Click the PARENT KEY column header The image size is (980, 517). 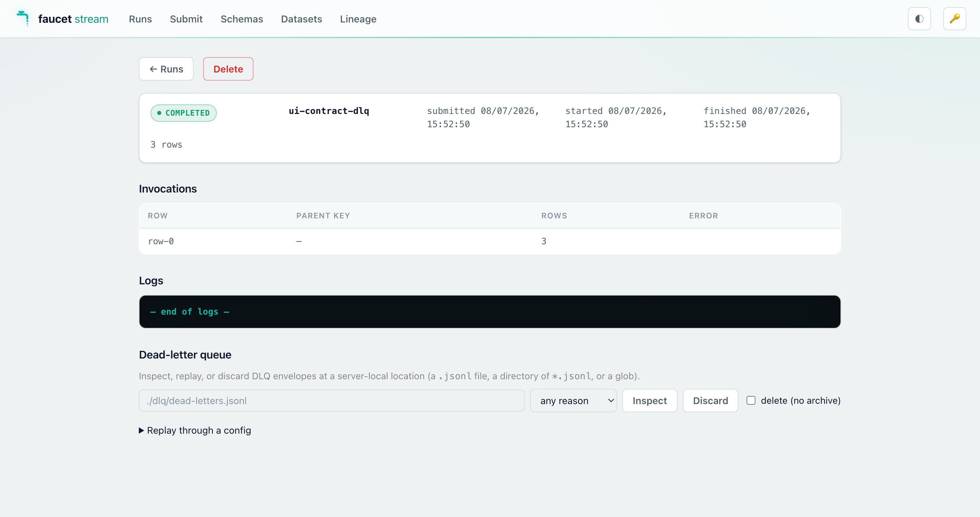coord(323,216)
